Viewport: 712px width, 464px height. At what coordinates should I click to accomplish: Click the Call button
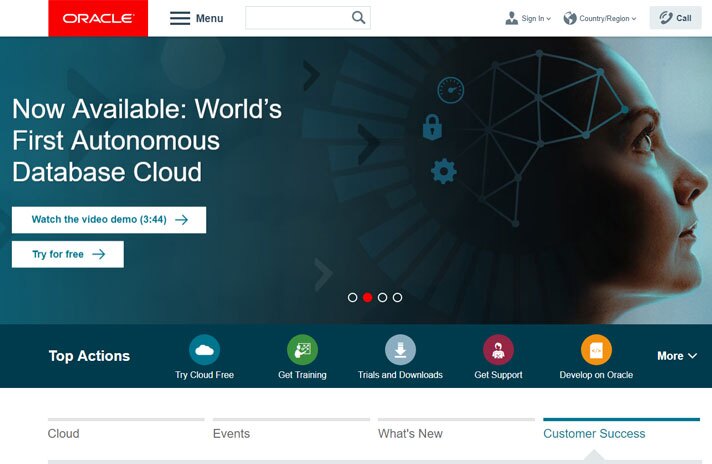point(676,18)
